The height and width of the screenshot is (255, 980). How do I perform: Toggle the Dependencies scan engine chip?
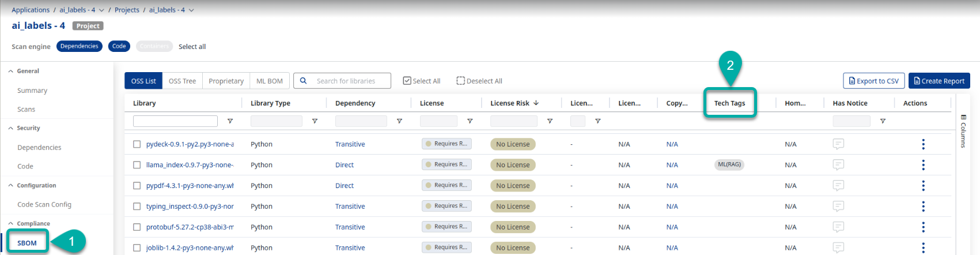point(80,46)
